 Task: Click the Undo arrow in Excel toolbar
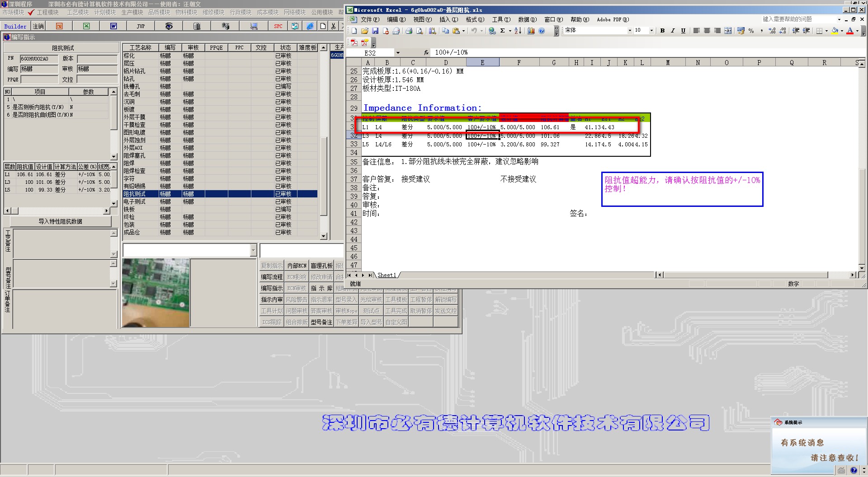[x=474, y=31]
